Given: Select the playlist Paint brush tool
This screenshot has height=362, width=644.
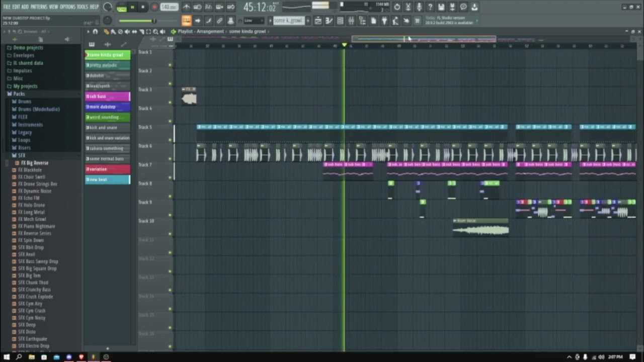Looking at the screenshot, I should point(113,31).
